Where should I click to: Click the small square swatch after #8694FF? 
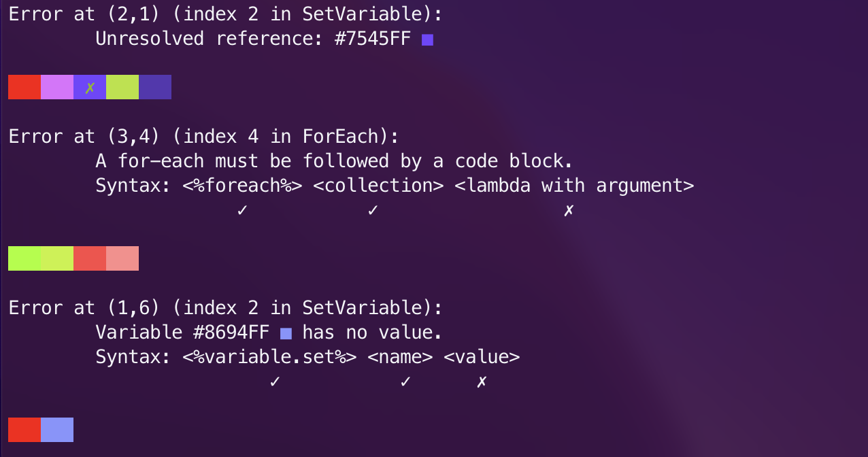286,333
